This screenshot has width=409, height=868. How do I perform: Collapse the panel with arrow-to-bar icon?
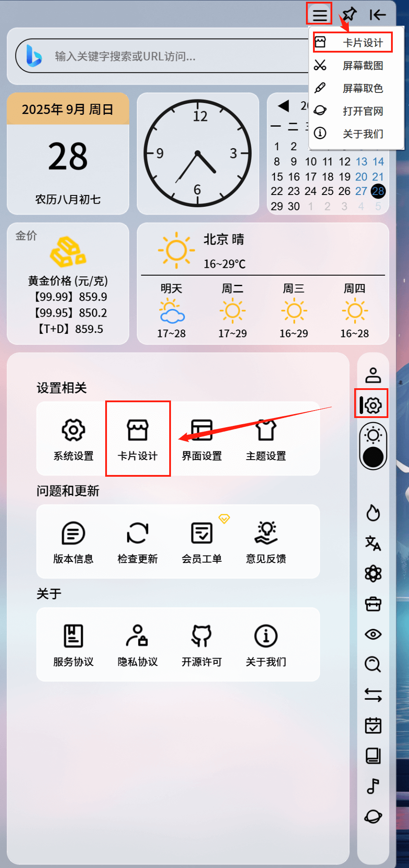point(377,15)
